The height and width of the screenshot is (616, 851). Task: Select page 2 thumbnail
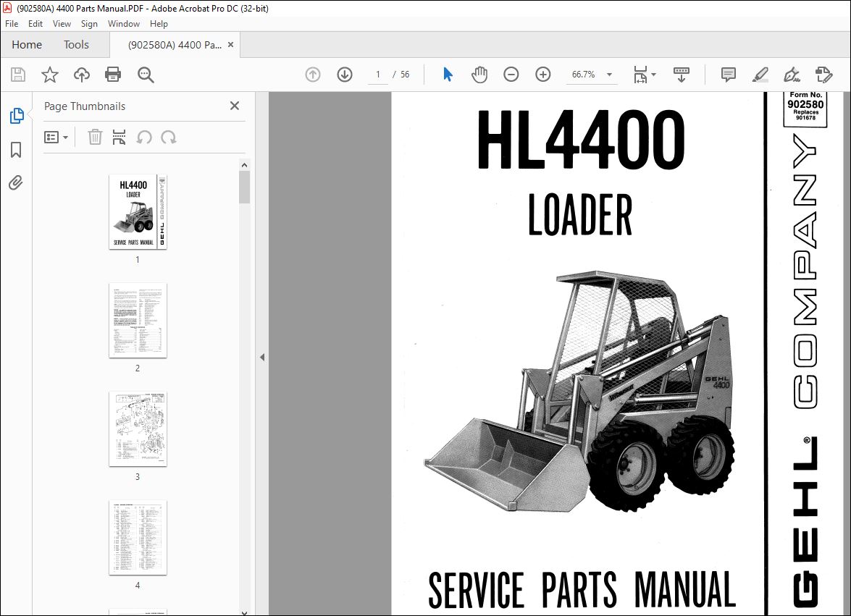[138, 321]
